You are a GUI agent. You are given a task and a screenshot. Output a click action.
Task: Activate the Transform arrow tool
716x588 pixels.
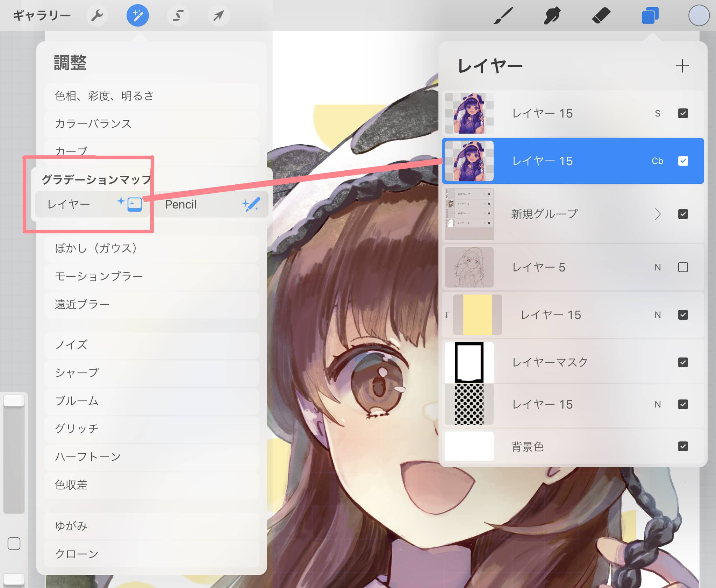(x=219, y=15)
